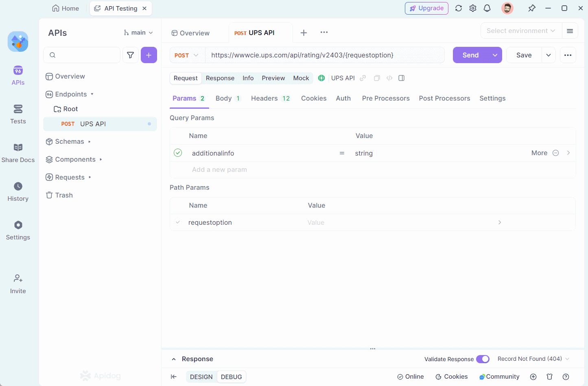Click the purple plus add button
This screenshot has width=588, height=386.
(x=149, y=55)
